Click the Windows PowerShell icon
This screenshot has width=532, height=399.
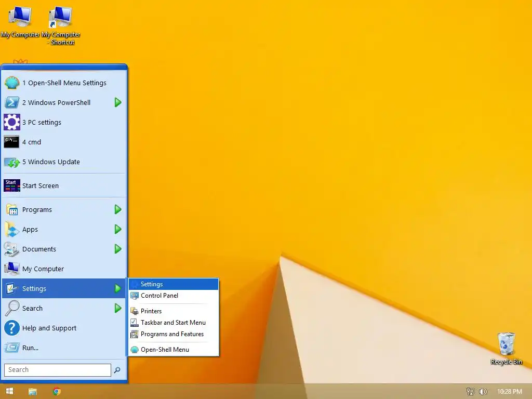[x=12, y=102]
